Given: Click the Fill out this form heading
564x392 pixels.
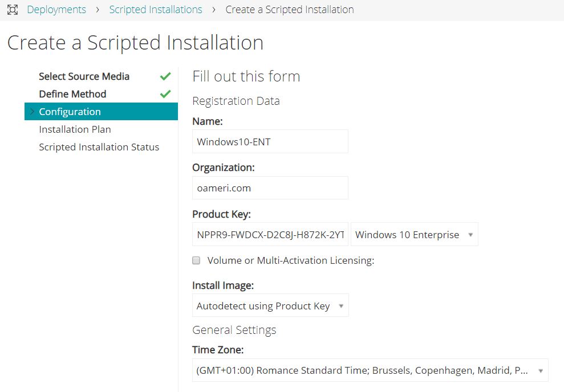Looking at the screenshot, I should 246,76.
